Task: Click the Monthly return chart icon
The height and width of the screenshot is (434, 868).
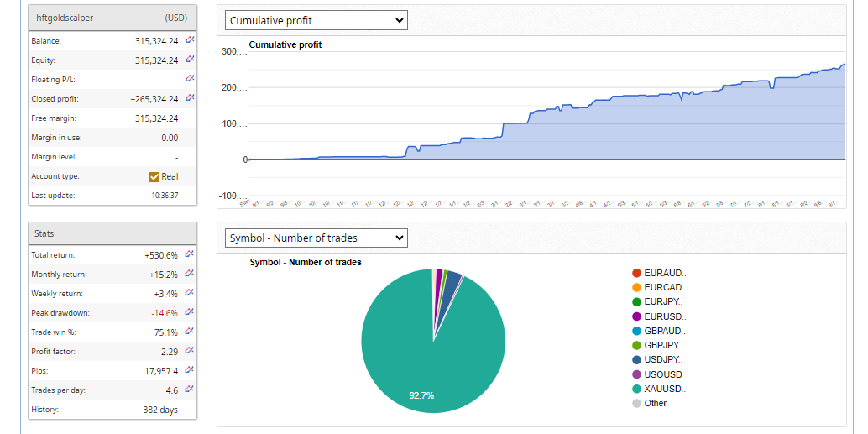Action: pos(190,274)
